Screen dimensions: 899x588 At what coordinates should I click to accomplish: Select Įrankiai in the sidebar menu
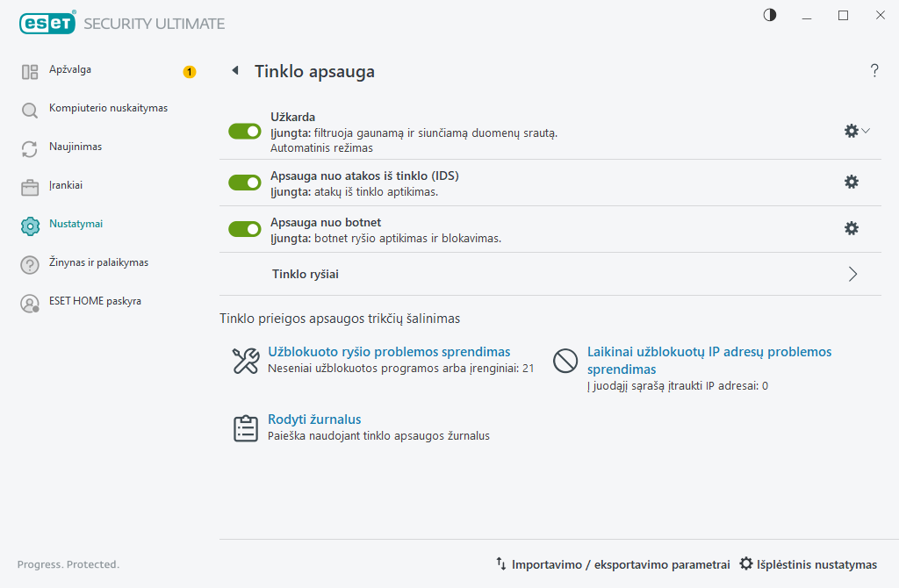[x=65, y=185]
